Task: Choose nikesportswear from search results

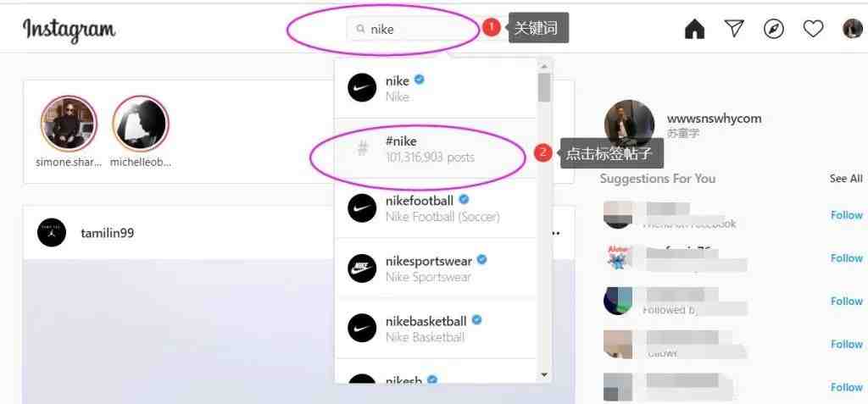Action: (x=437, y=268)
